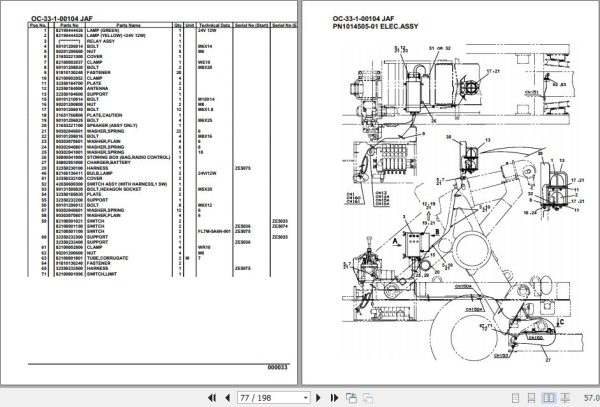
Task: Go to the first page
Action: tap(212, 398)
